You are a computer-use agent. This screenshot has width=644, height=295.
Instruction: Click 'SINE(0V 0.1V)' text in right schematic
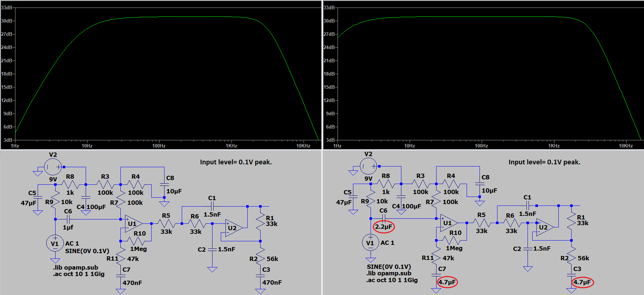(x=389, y=267)
